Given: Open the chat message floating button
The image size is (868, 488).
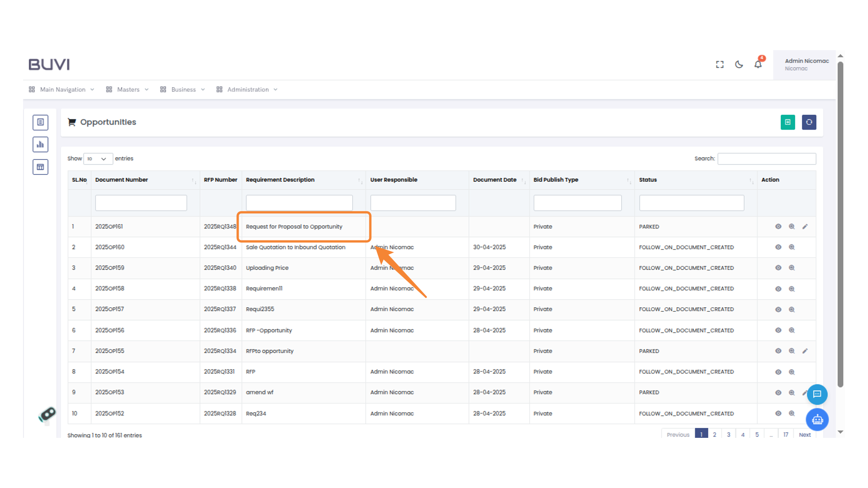Looking at the screenshot, I should pos(817,394).
